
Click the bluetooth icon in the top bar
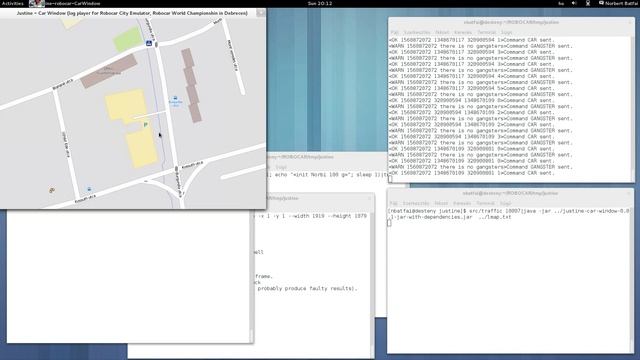(x=588, y=3)
